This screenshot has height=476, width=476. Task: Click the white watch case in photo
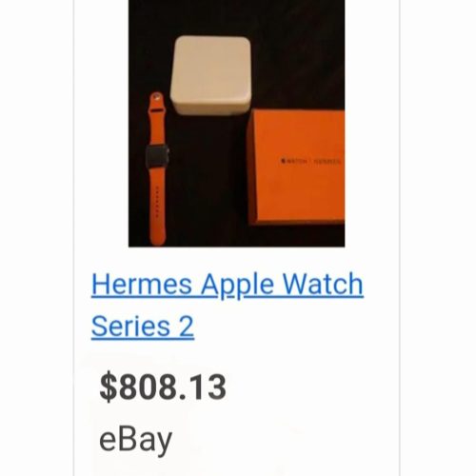pyautogui.click(x=211, y=75)
